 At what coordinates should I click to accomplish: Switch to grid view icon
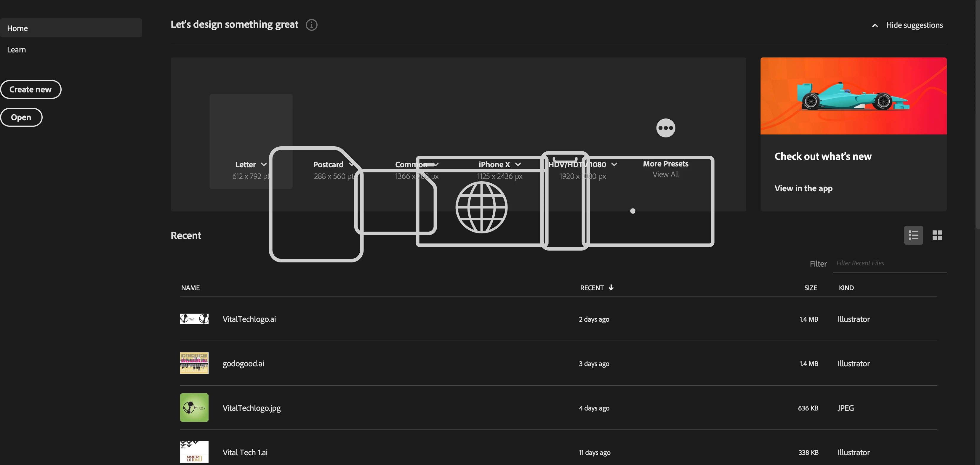tap(937, 235)
